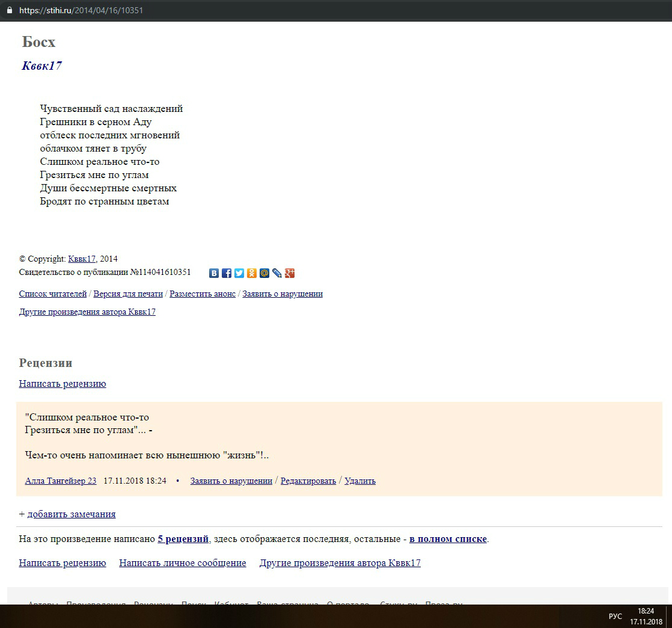
Task: Open the 5 рецензий link
Action: point(183,539)
